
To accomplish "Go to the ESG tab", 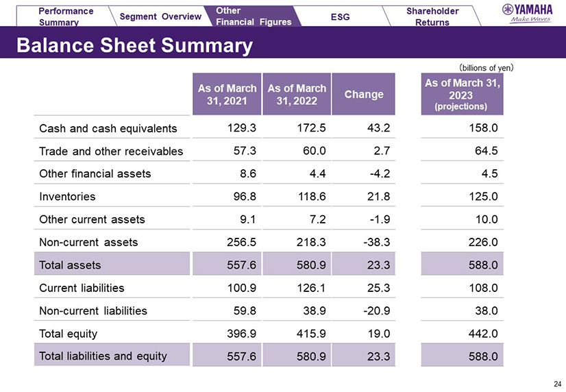I will 340,16.
